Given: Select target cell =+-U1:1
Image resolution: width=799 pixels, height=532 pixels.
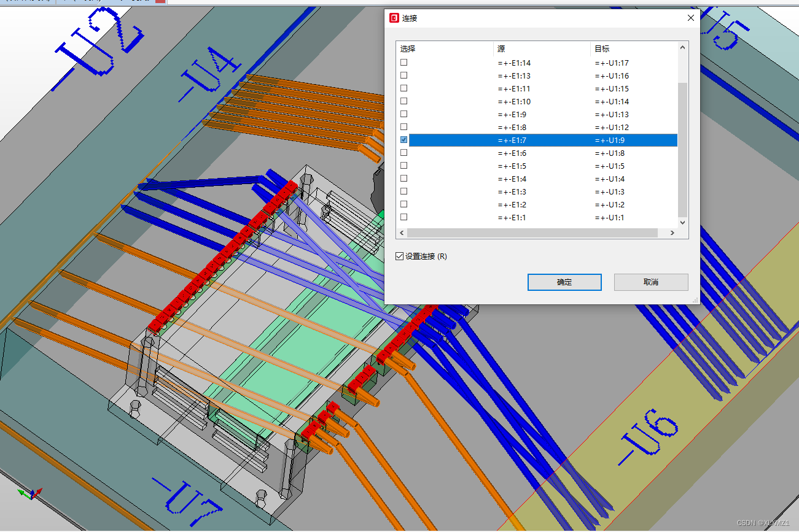Looking at the screenshot, I should click(610, 218).
